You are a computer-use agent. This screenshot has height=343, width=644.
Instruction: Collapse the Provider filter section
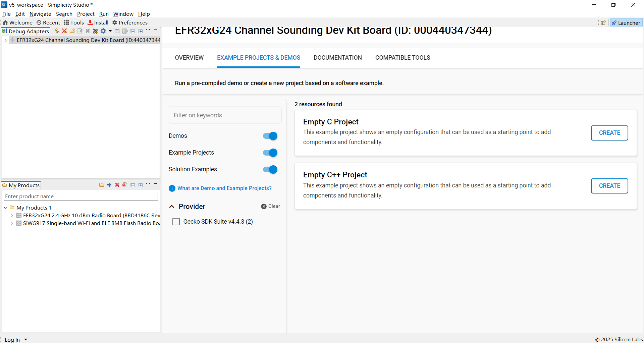[172, 207]
